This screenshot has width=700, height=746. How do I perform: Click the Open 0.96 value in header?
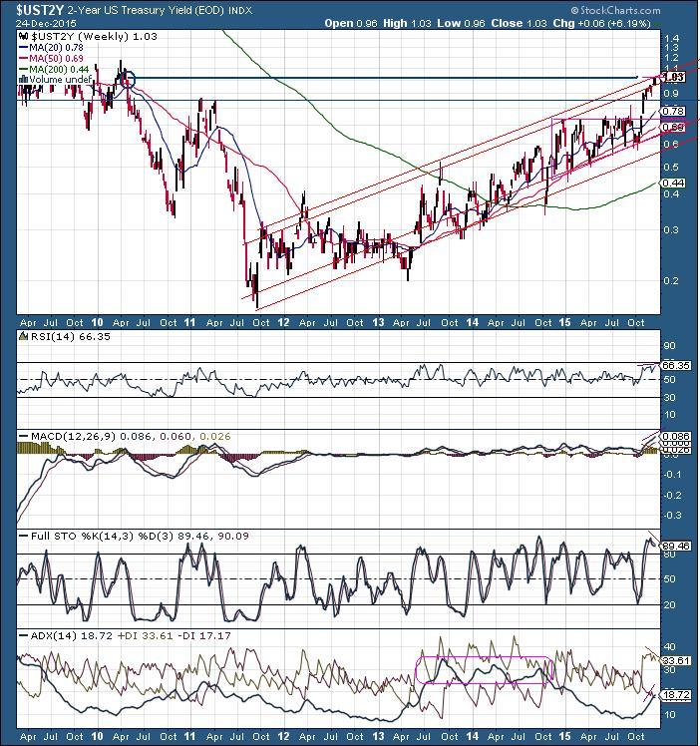click(351, 23)
